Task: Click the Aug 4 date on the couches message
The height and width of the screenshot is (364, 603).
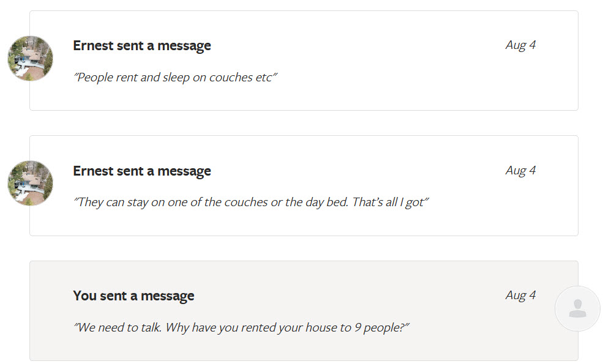Action: (520, 45)
